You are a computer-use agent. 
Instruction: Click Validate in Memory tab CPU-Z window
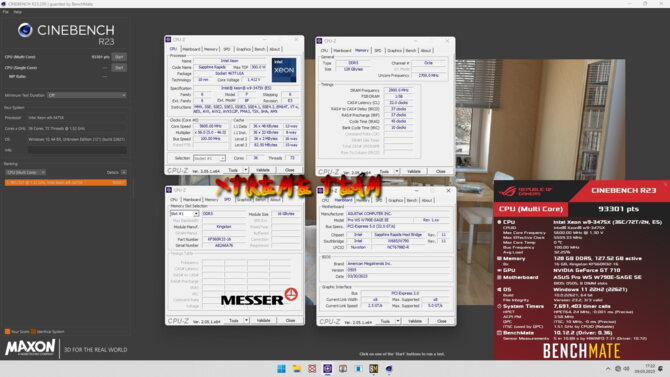tap(414, 171)
